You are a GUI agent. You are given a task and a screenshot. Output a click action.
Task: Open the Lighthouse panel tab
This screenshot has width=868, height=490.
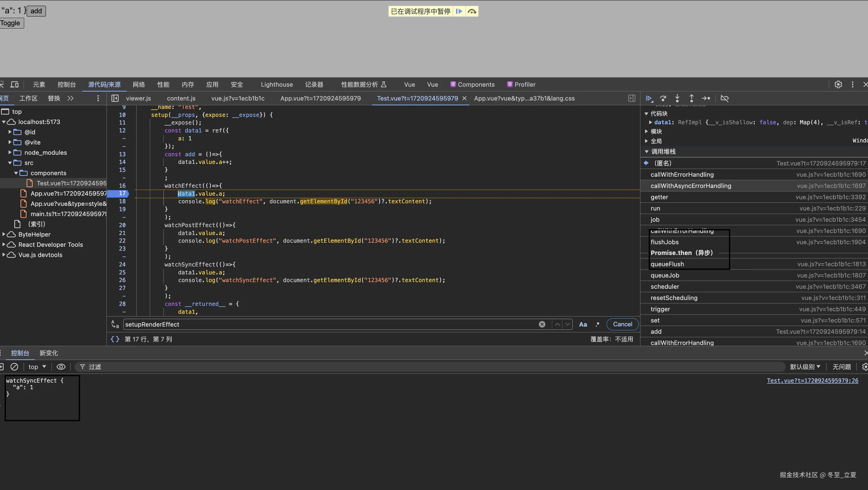pyautogui.click(x=277, y=85)
